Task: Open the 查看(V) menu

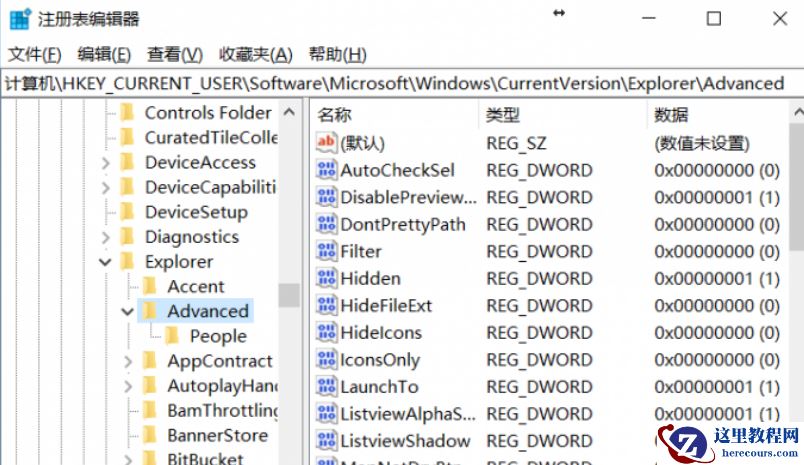Action: click(x=175, y=54)
